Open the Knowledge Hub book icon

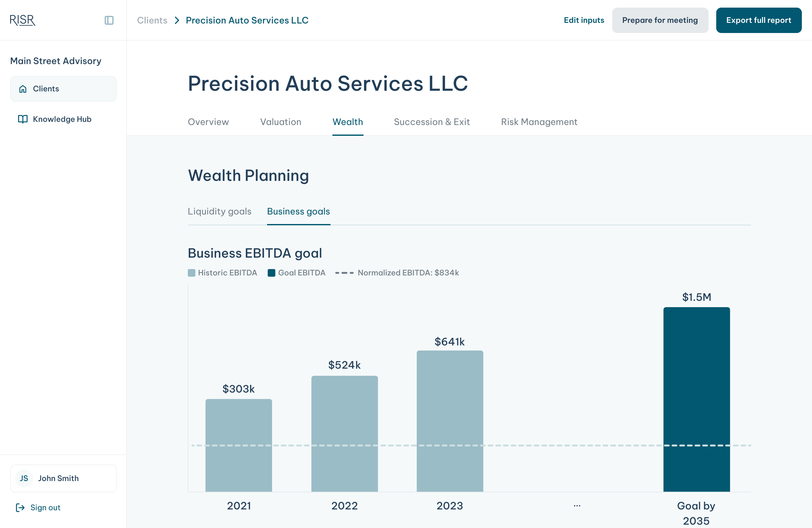click(x=23, y=119)
